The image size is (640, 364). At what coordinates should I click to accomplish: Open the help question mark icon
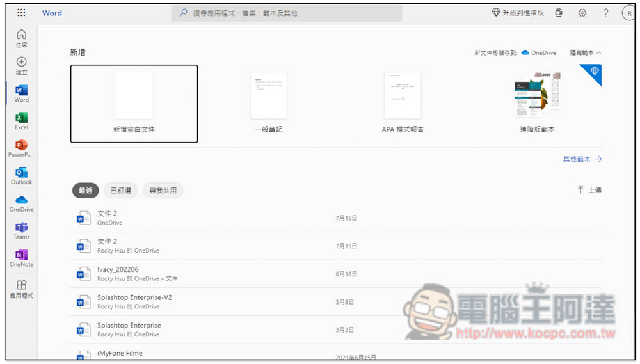(x=605, y=13)
